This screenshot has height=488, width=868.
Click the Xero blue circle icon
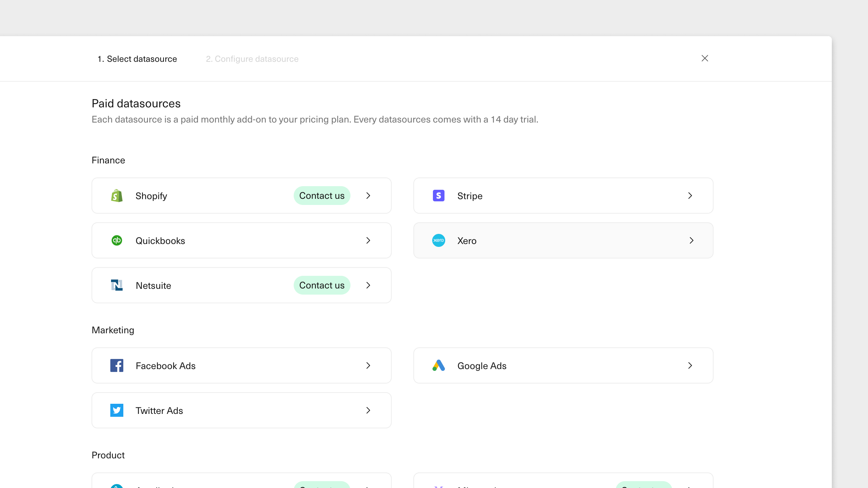[x=438, y=240]
